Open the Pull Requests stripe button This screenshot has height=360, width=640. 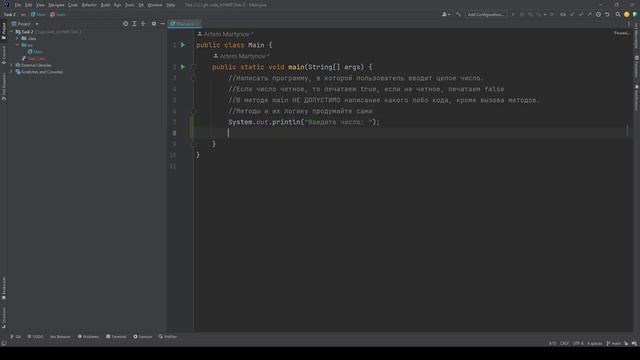tap(4, 87)
